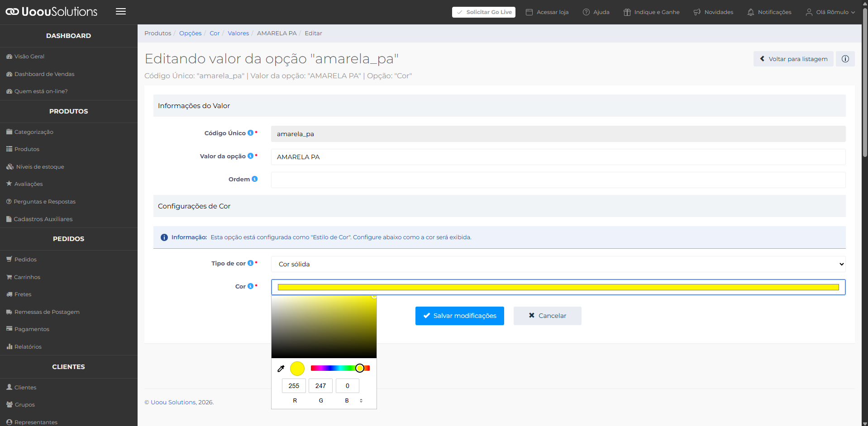
Task: Open Produtos in sidebar
Action: (x=27, y=149)
